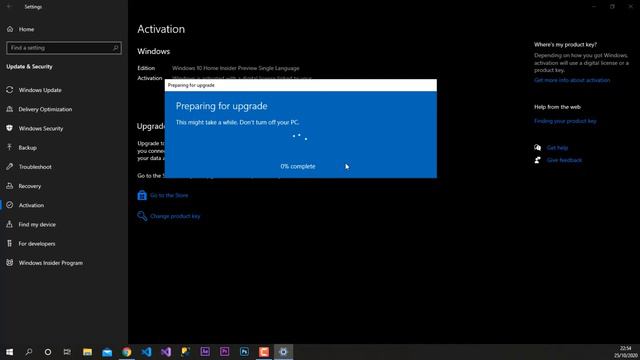Click the Troubleshoot wrench icon
Screen dimensions: 640x360
10,167
